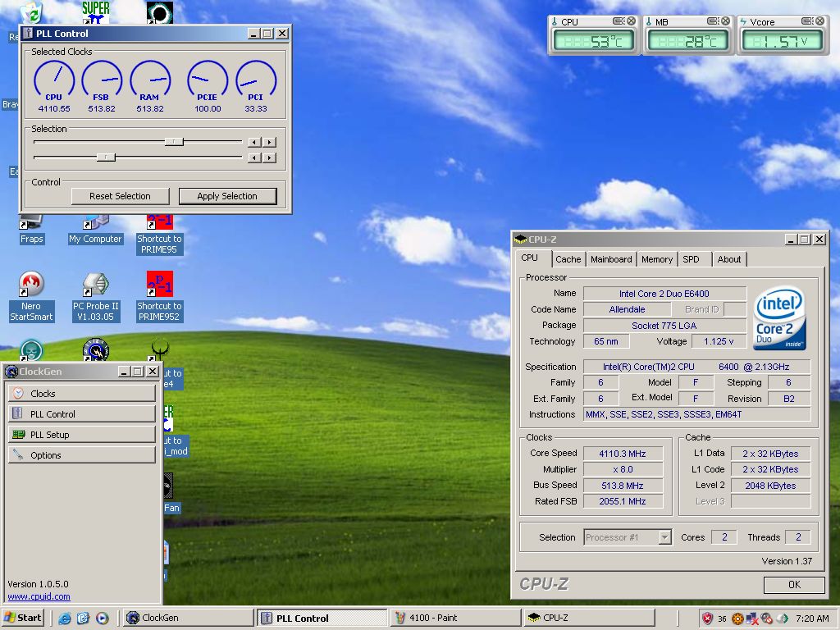840x630 pixels.
Task: Open Internet Explorer from the quick launch bar
Action: [x=65, y=619]
